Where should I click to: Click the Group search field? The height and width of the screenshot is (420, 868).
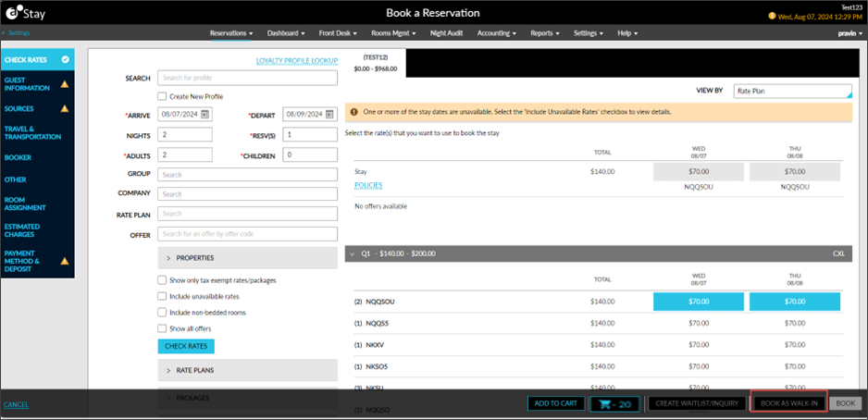[x=247, y=174]
